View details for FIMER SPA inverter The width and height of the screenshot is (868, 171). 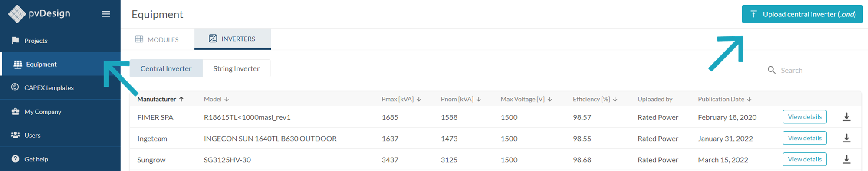[805, 117]
